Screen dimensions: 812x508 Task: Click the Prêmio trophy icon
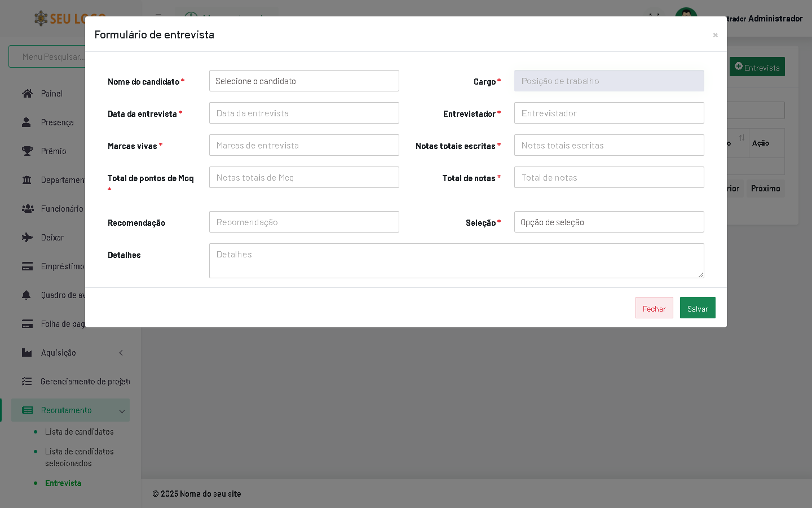27,151
